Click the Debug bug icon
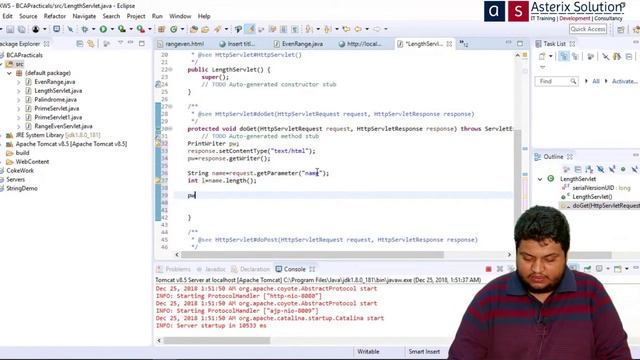 (85, 29)
